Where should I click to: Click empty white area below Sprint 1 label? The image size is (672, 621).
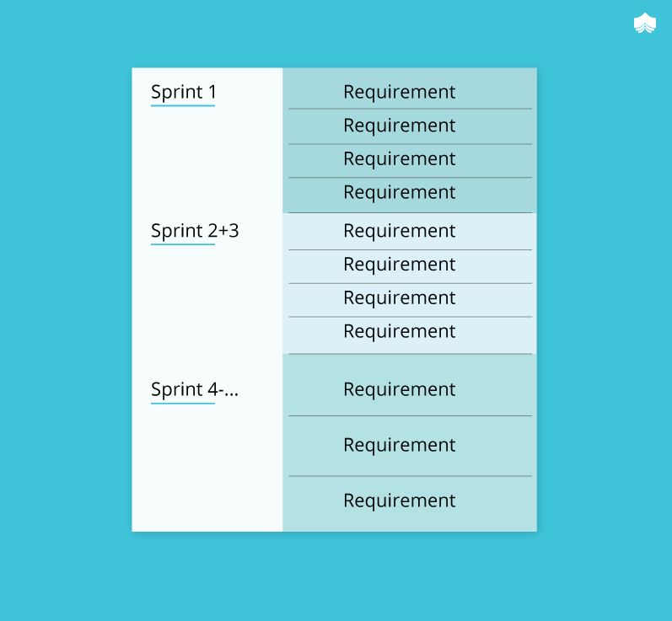207,163
